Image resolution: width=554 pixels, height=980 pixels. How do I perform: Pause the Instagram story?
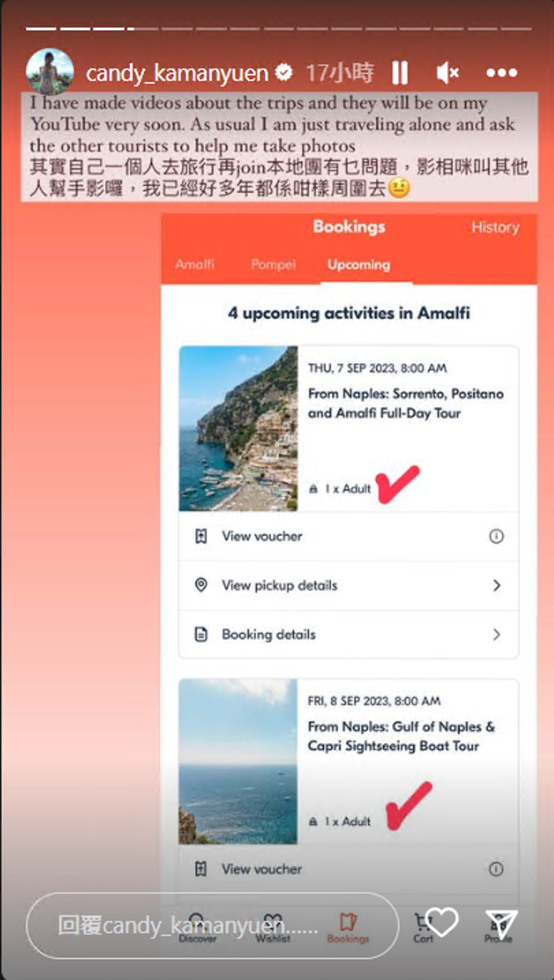click(400, 72)
